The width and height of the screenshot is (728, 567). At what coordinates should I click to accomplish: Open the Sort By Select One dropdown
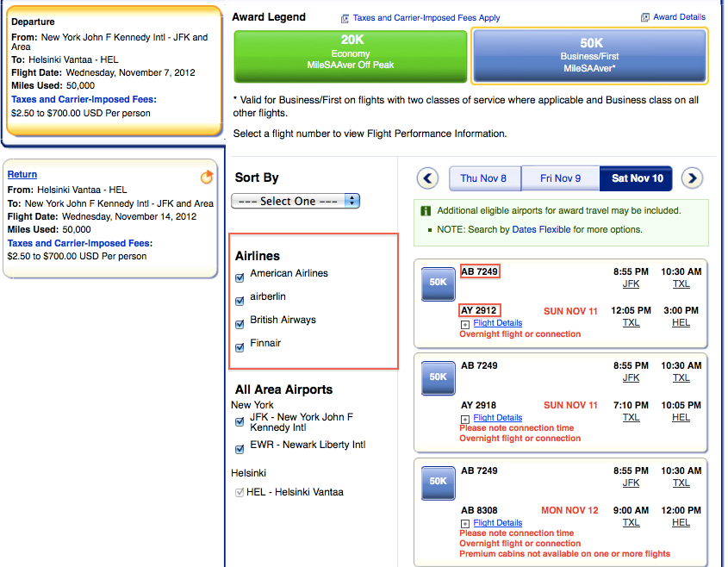[296, 201]
